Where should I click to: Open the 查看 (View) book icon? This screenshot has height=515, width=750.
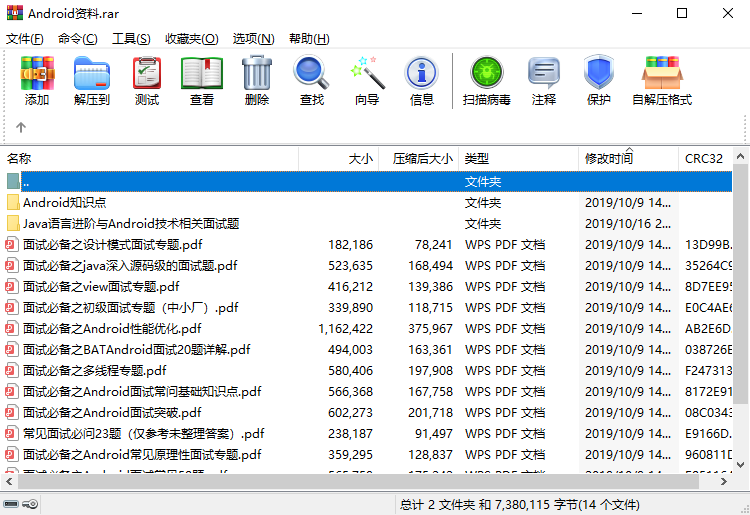[x=202, y=80]
